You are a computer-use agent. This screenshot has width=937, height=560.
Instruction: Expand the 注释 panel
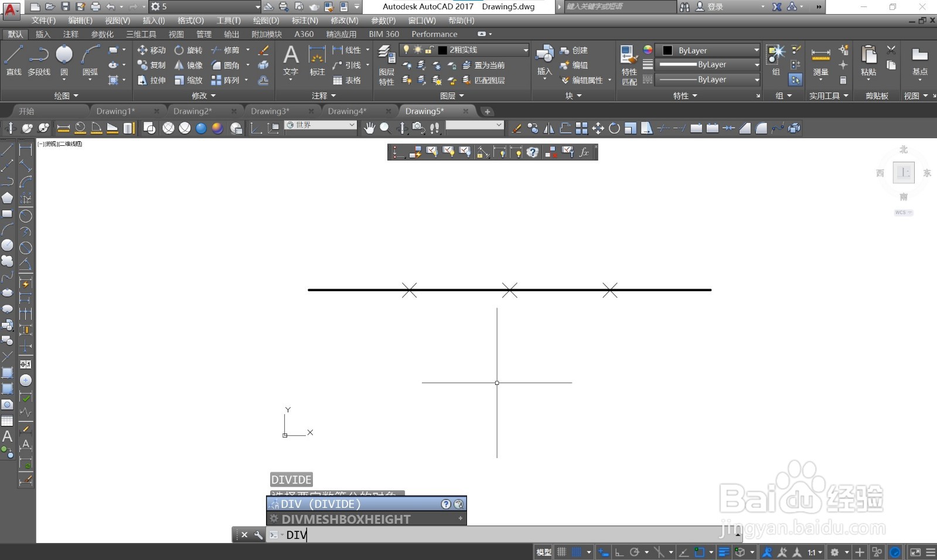[324, 95]
